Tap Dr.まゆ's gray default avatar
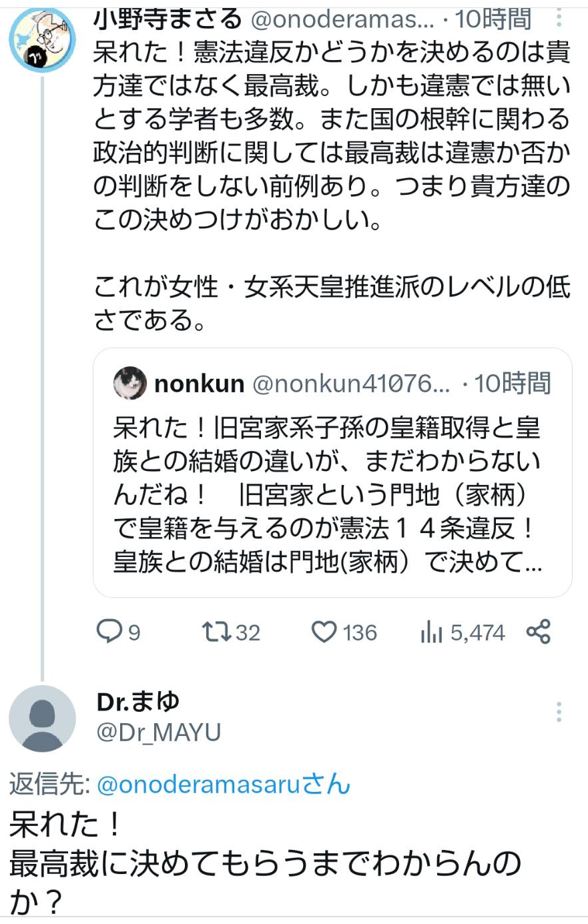 click(x=41, y=719)
